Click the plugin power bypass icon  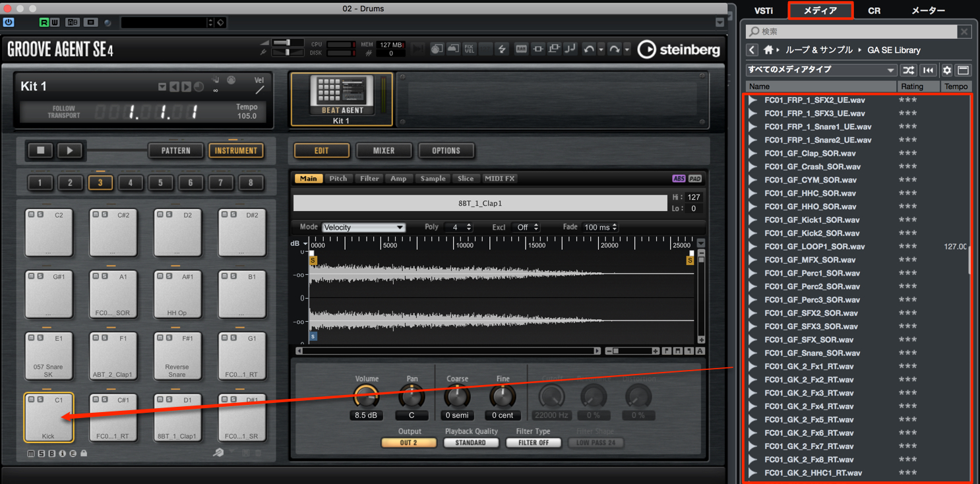pyautogui.click(x=9, y=22)
